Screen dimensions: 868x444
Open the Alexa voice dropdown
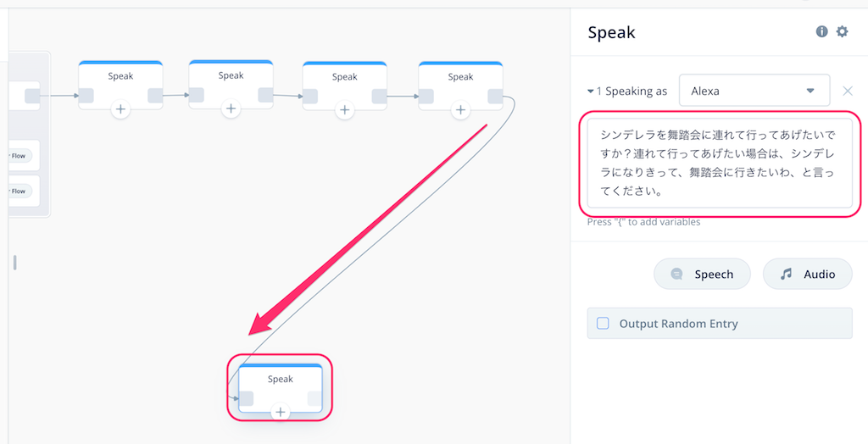coord(754,91)
